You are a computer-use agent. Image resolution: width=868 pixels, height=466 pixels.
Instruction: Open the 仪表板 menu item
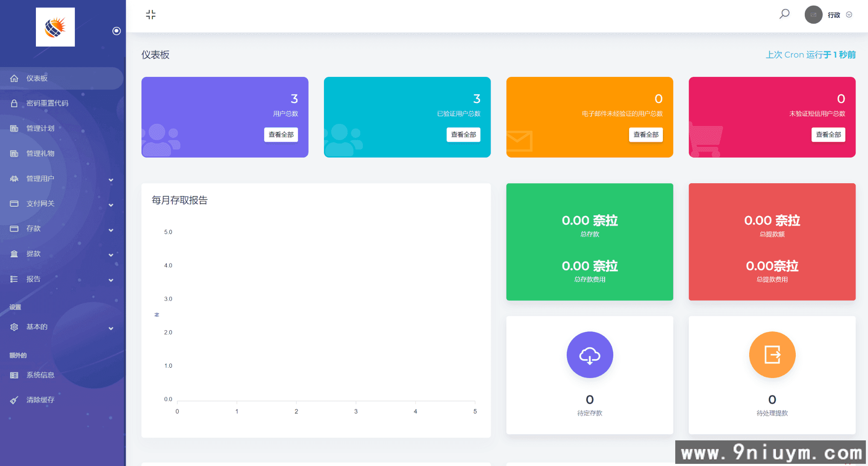click(x=62, y=78)
